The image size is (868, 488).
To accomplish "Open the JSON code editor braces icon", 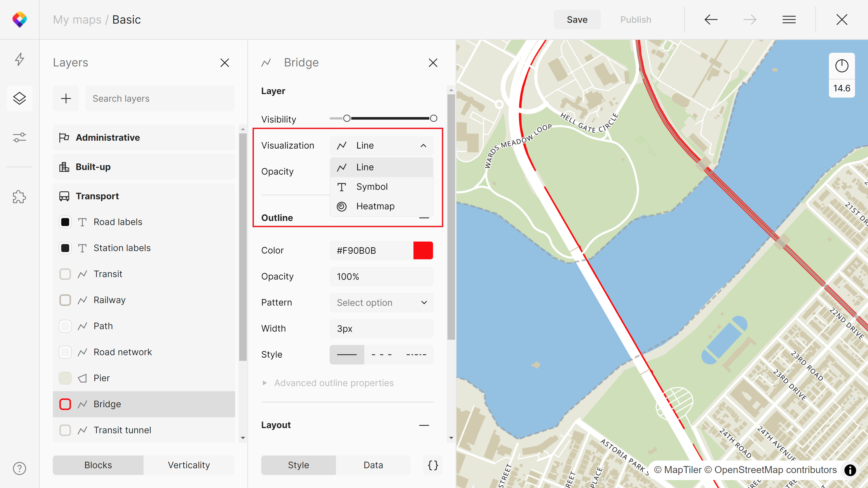I will pos(433,465).
